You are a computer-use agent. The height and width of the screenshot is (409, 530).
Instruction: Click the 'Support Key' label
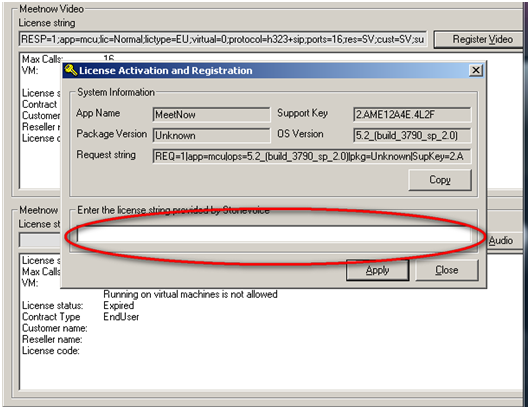point(303,113)
